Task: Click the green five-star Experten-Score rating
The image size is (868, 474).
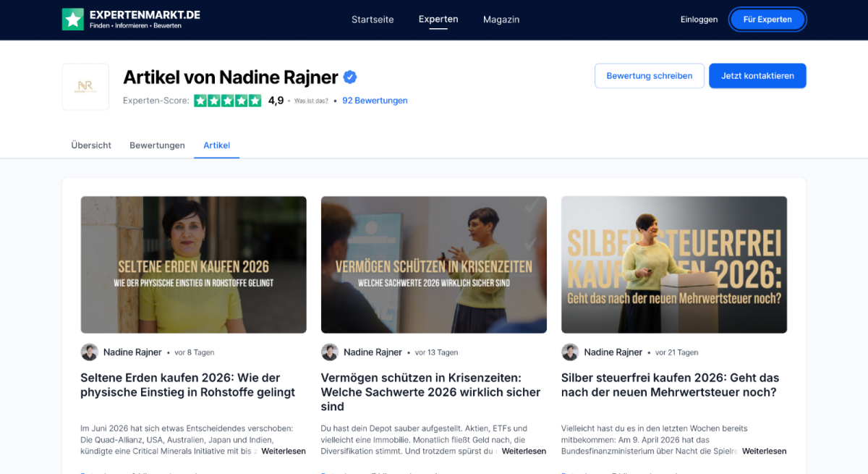Action: point(228,101)
